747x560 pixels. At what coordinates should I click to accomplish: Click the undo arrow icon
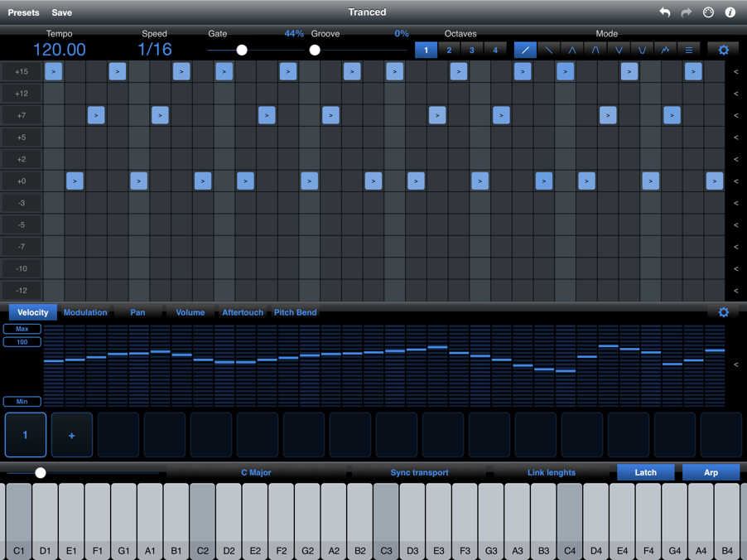tap(664, 12)
